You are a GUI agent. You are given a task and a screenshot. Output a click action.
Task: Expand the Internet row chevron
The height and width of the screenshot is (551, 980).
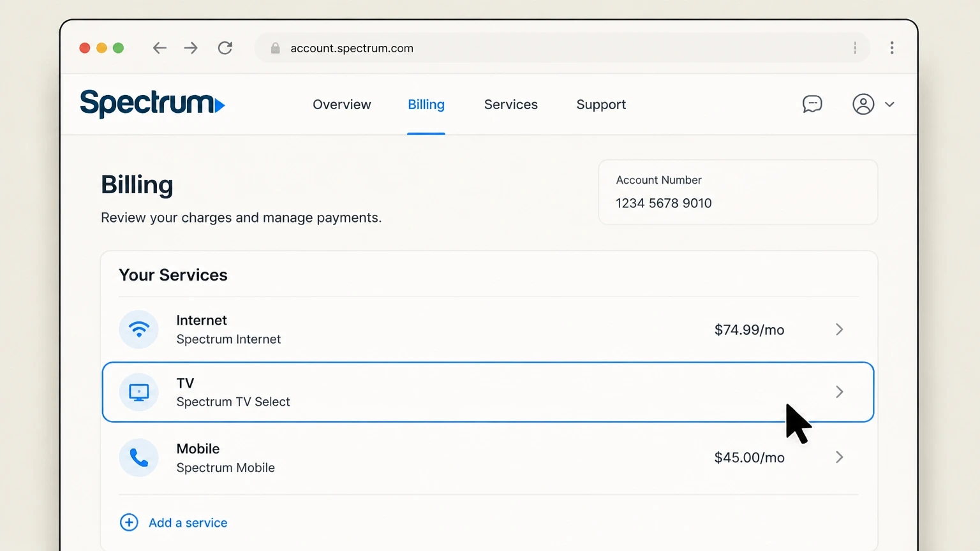[840, 329]
